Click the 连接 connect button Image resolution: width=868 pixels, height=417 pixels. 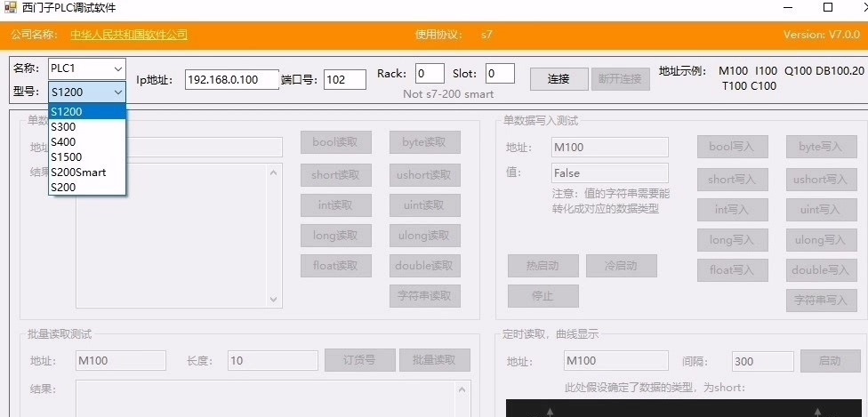coord(559,79)
